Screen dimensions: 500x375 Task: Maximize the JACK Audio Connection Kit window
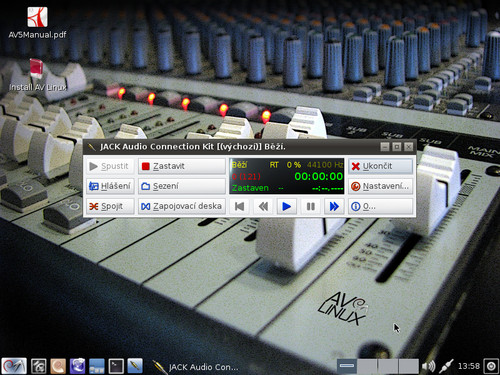[397, 147]
